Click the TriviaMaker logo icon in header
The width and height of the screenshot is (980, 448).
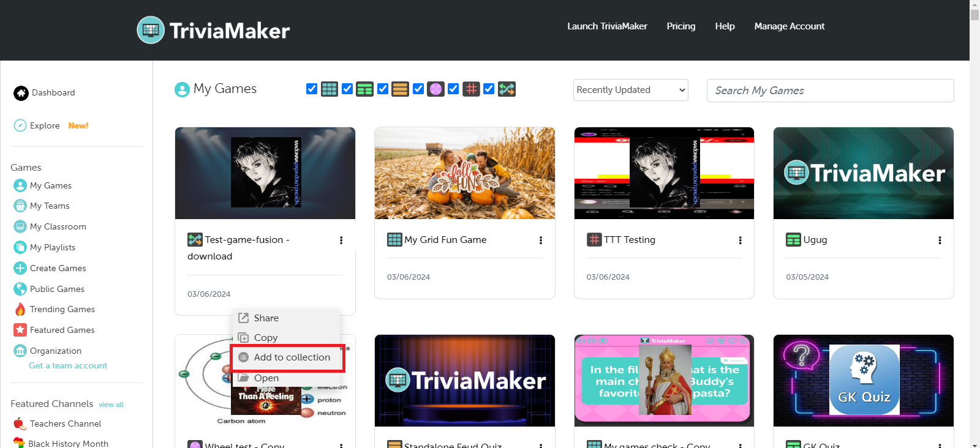151,30
